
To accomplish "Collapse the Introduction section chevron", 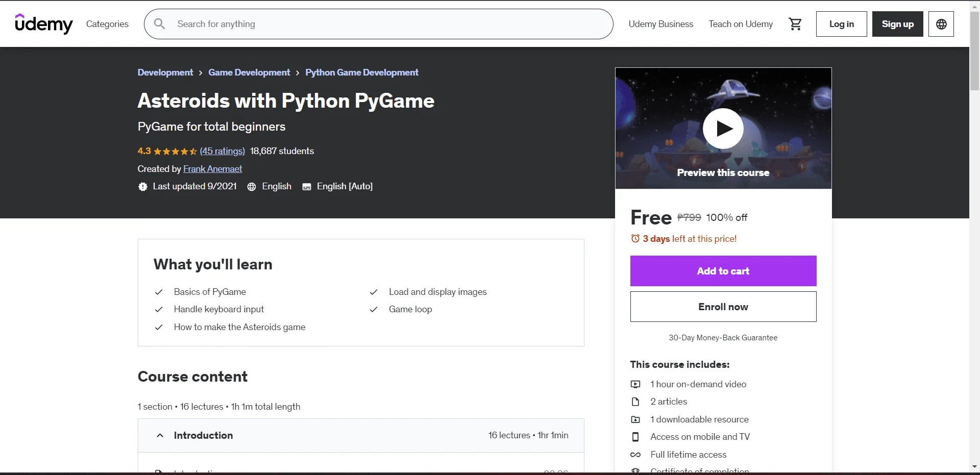I will (160, 435).
